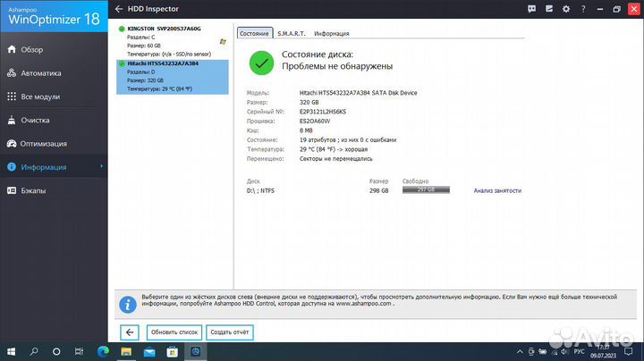This screenshot has height=361, width=644.
Task: Open Cortana circle icon on taskbar
Action: pyautogui.click(x=56, y=351)
